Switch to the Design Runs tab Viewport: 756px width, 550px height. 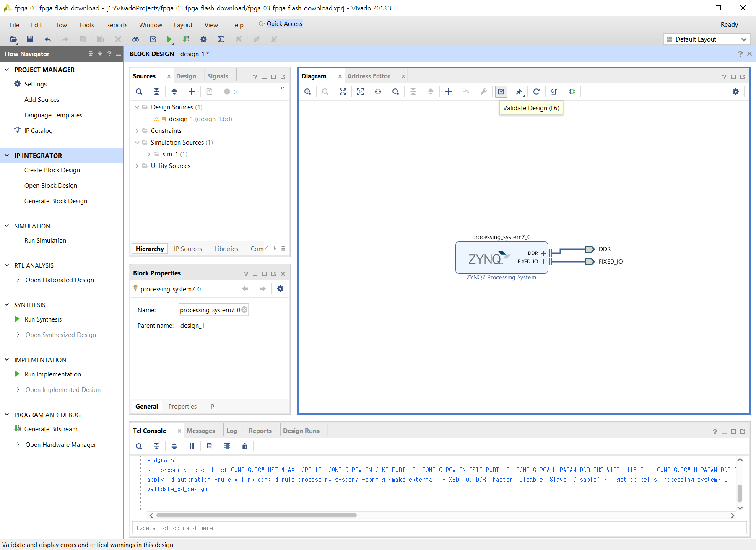(301, 431)
